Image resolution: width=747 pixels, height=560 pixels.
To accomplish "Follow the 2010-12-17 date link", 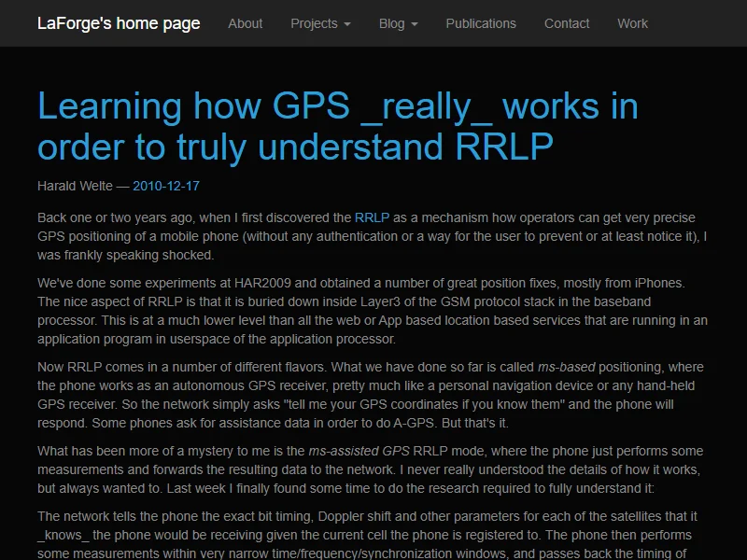I will (166, 186).
